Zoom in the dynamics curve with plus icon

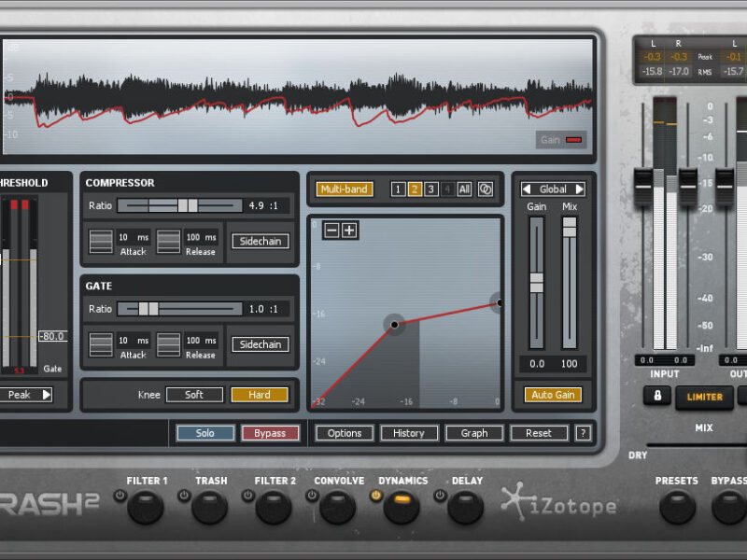tap(349, 231)
